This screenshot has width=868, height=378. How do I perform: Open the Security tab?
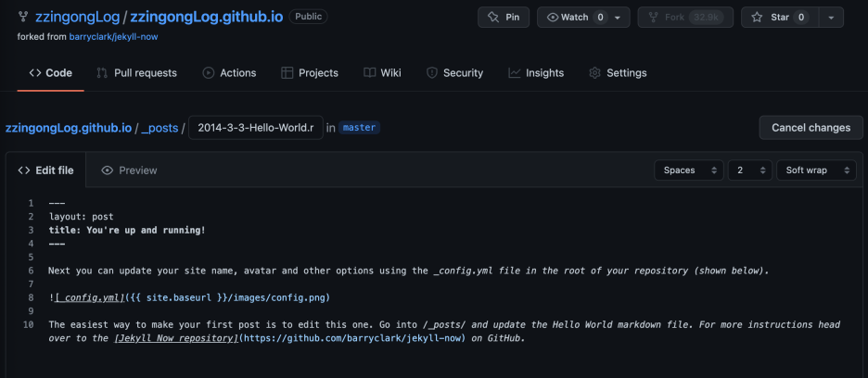[x=454, y=73]
